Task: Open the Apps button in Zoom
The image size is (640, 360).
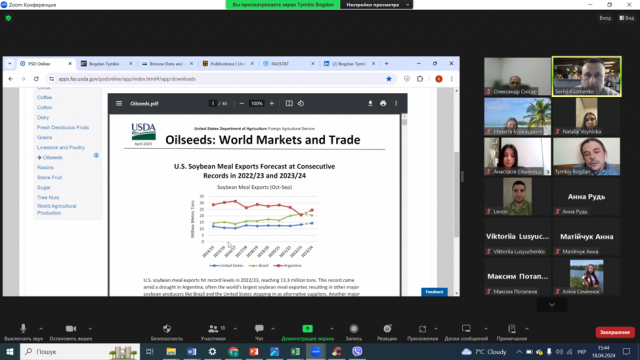Action: tap(422, 332)
